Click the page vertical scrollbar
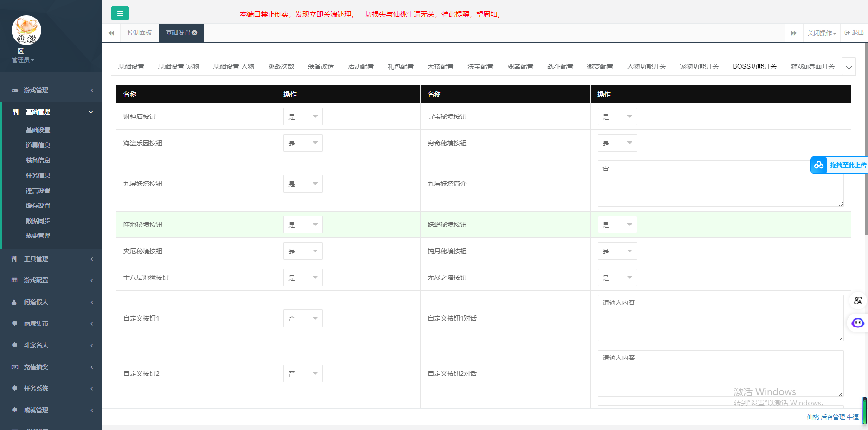The image size is (868, 430). [x=866, y=139]
